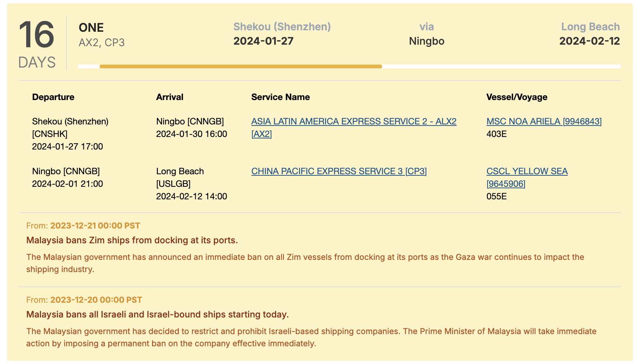Select voyage number 403E
Screen dimensions: 639x364
497,134
